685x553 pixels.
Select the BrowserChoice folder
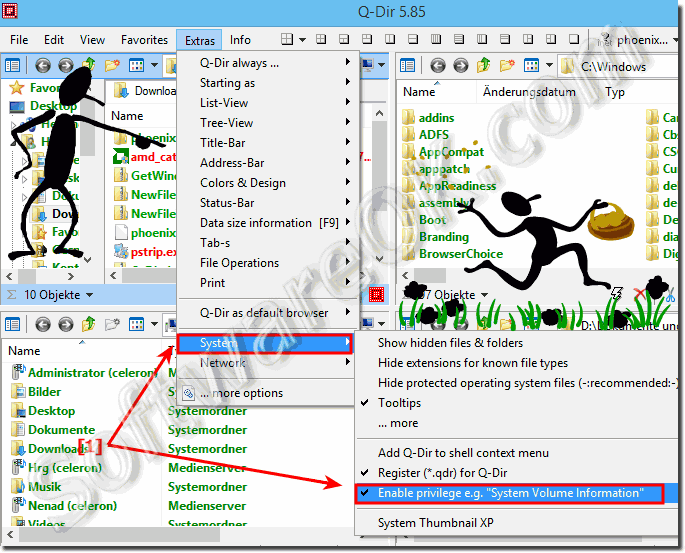pos(453,254)
